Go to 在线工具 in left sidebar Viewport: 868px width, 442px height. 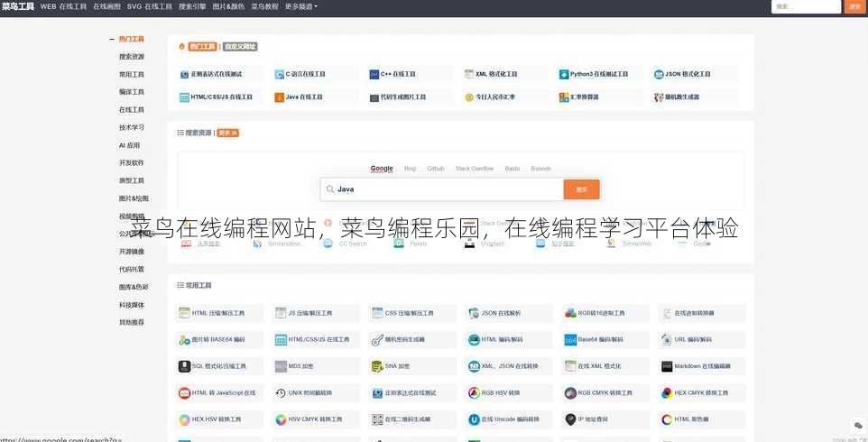(132, 110)
